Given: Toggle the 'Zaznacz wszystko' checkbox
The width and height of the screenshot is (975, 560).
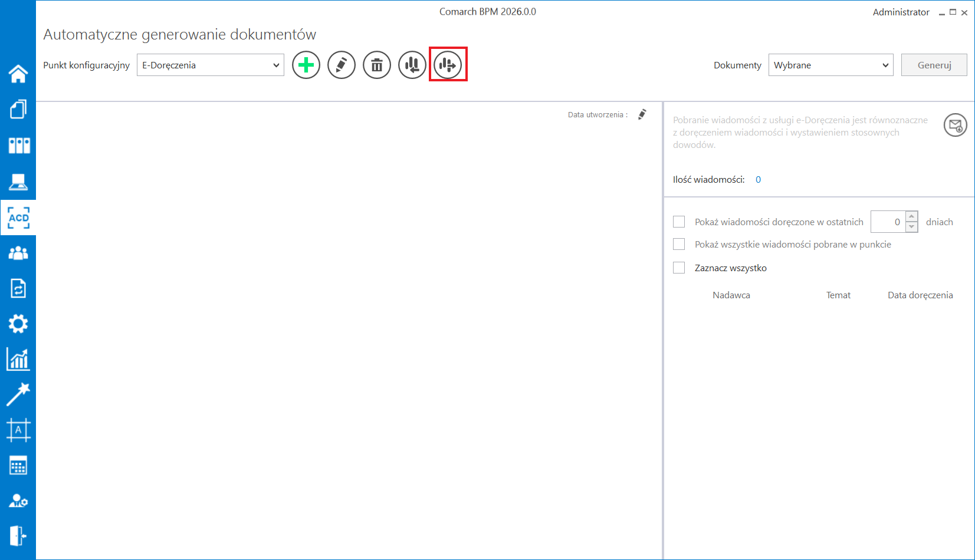Looking at the screenshot, I should click(x=679, y=268).
